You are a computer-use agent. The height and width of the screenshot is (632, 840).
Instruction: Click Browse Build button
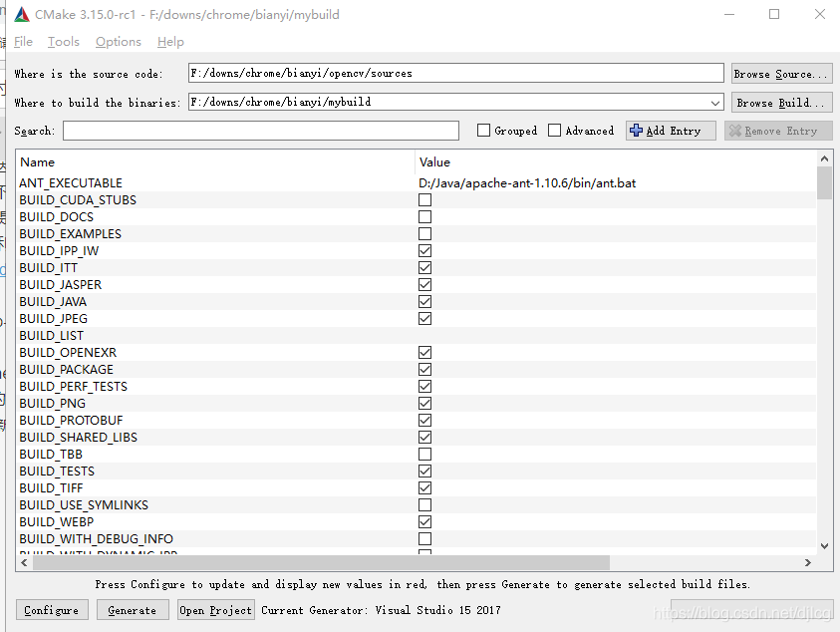[781, 103]
